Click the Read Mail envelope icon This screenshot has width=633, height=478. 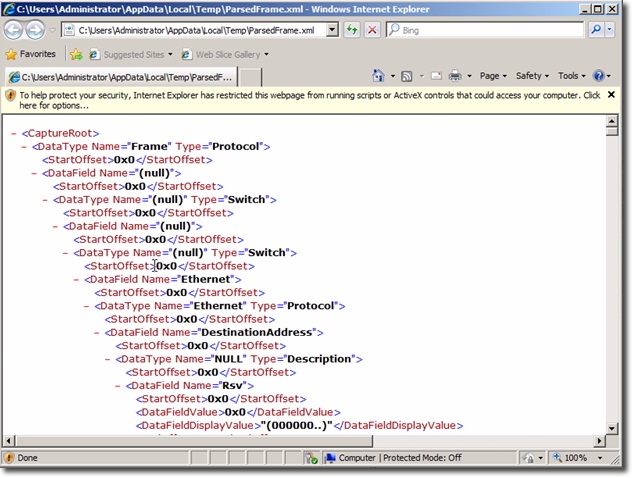(436, 76)
